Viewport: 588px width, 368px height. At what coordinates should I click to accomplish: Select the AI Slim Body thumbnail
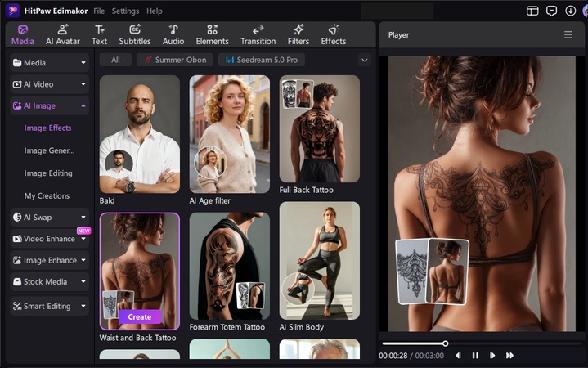point(320,261)
